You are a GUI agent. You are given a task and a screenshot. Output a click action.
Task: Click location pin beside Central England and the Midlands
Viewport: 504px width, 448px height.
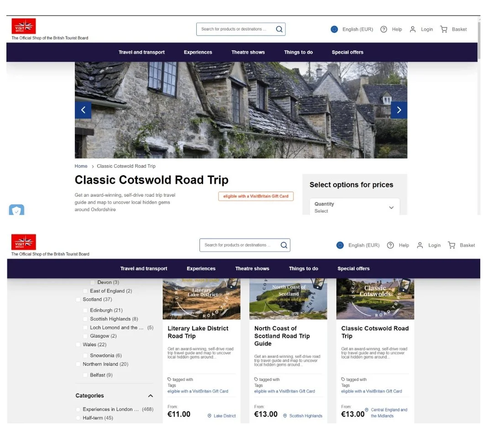(x=367, y=410)
